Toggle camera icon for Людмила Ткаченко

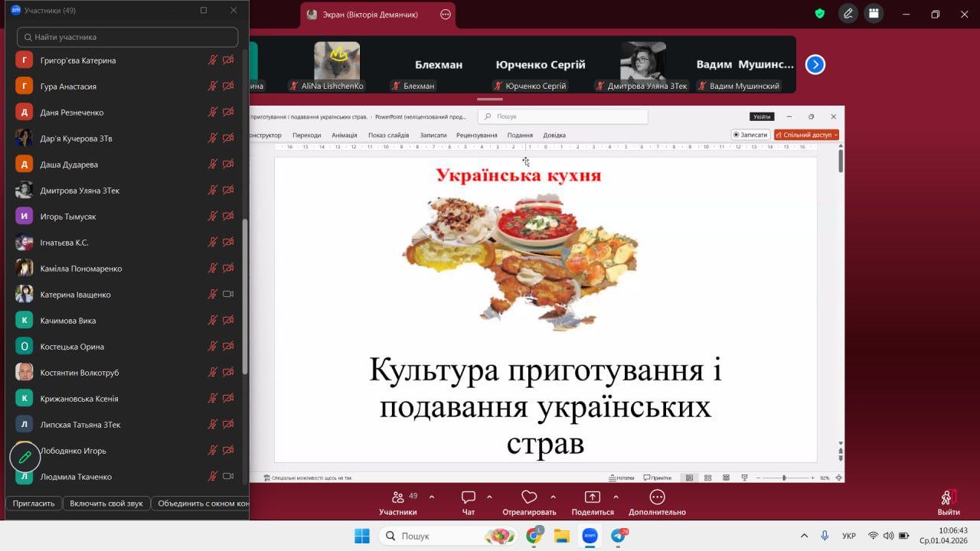coord(228,476)
